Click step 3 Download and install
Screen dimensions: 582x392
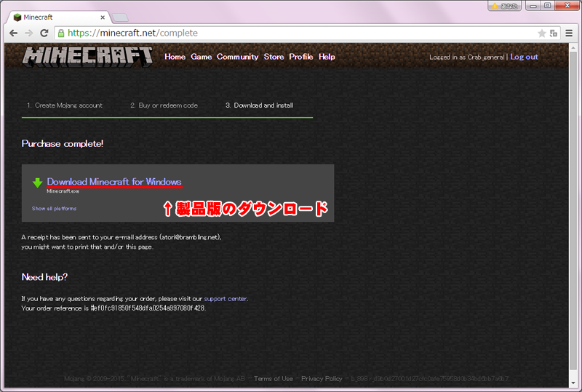point(260,105)
